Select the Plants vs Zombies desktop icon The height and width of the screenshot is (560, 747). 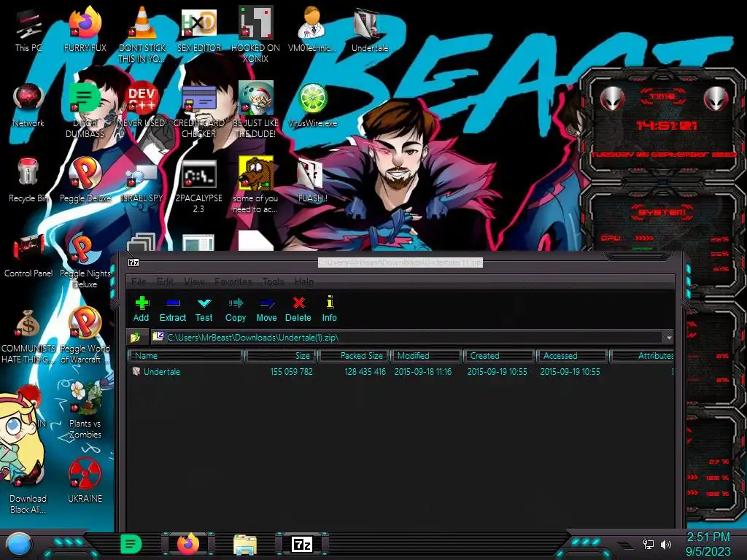click(85, 410)
